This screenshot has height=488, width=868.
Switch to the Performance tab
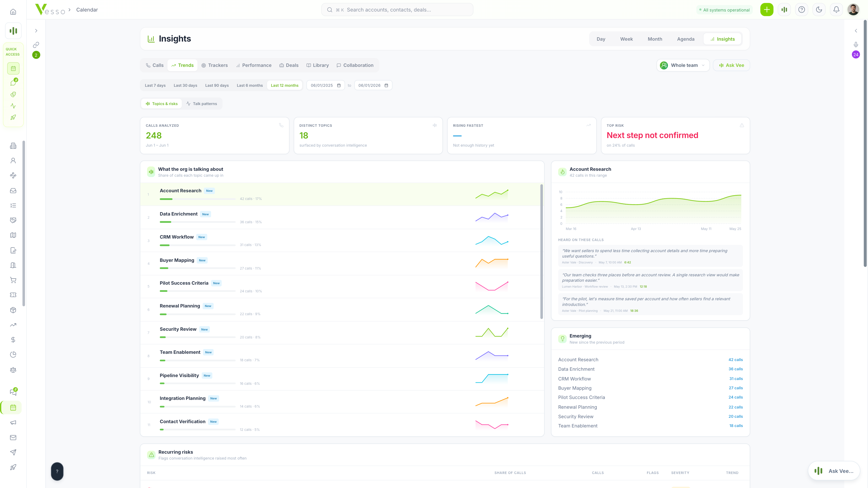click(254, 65)
